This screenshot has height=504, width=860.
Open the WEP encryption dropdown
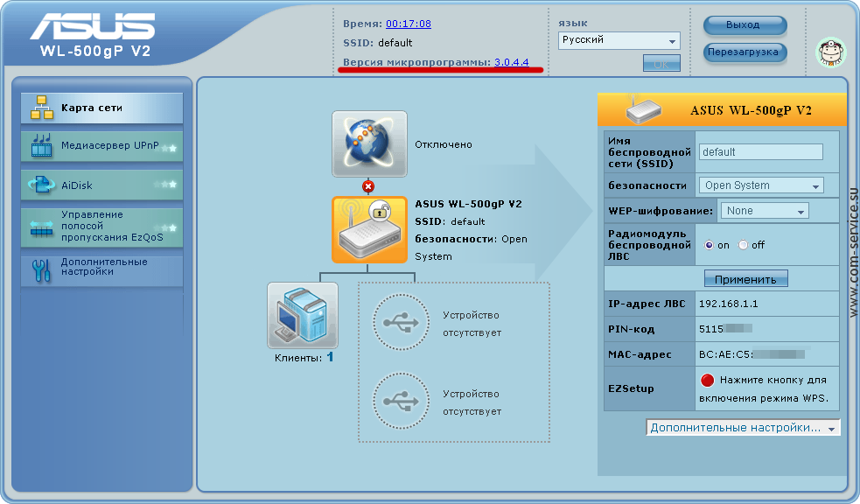point(765,211)
